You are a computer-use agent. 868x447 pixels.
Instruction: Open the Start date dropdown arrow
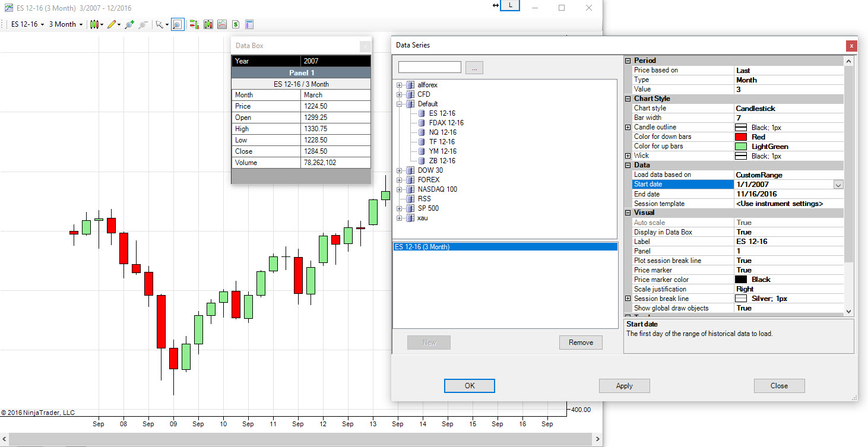(x=838, y=185)
